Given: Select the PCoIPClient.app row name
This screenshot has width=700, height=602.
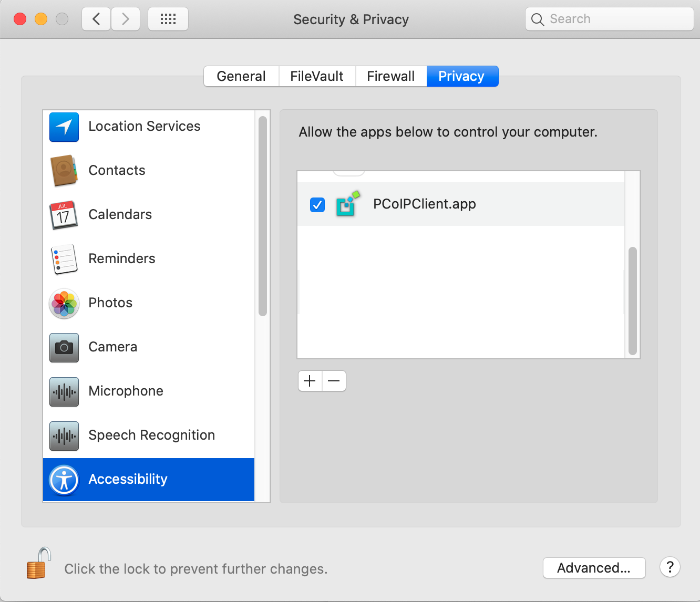Looking at the screenshot, I should tap(425, 204).
